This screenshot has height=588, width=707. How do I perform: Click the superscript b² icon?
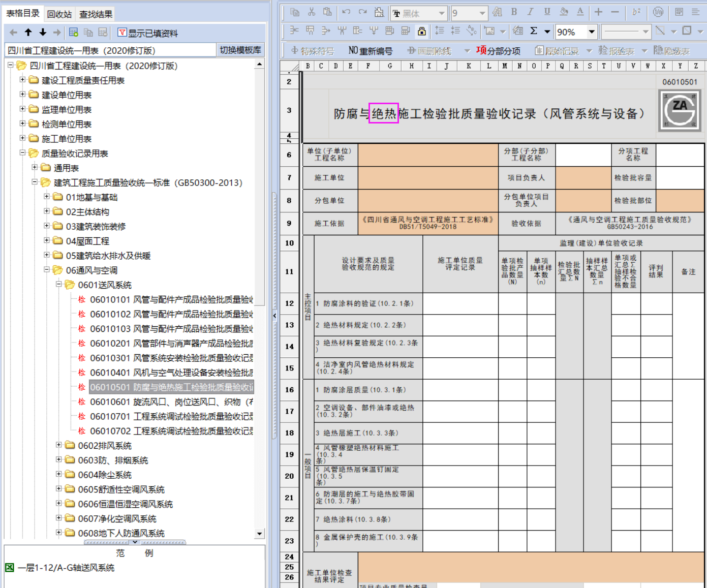coord(636,12)
